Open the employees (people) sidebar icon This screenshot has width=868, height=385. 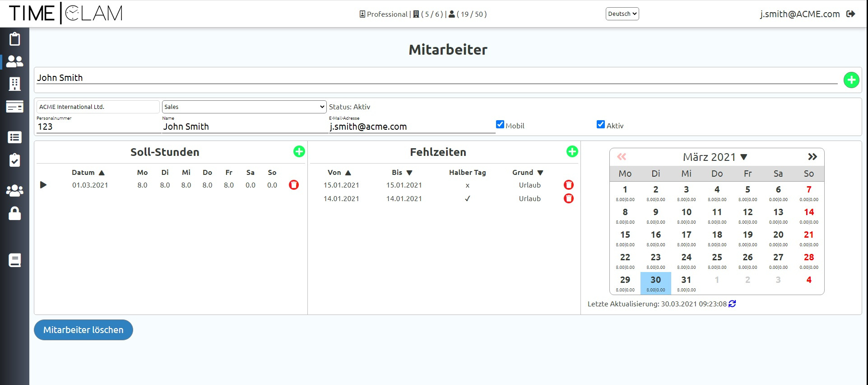pos(14,61)
